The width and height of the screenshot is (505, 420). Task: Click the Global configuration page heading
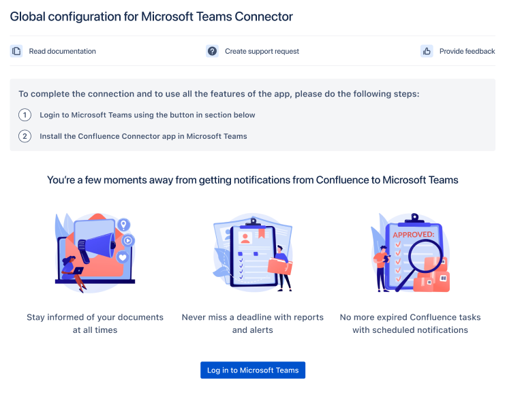pyautogui.click(x=151, y=16)
